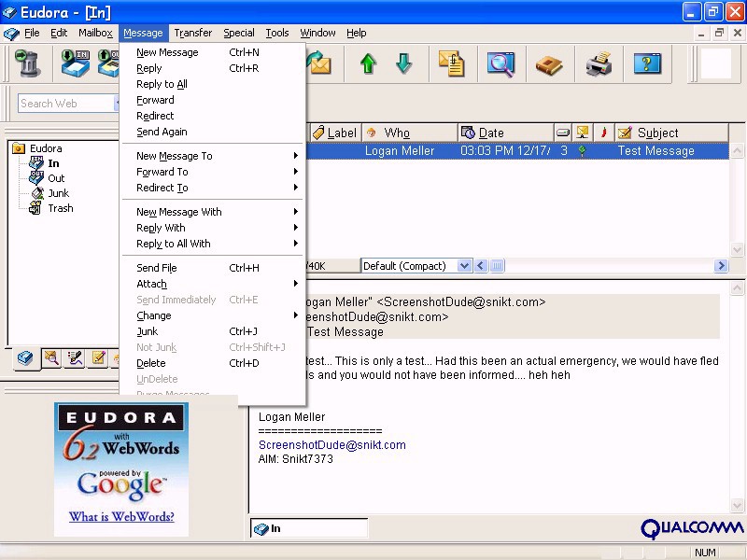This screenshot has width=747, height=560.
Task: Choose Send Again menu item
Action: 214,132
